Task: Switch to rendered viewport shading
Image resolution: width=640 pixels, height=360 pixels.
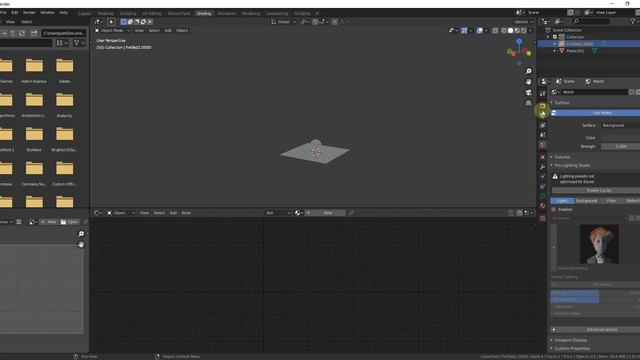Action: (x=524, y=31)
